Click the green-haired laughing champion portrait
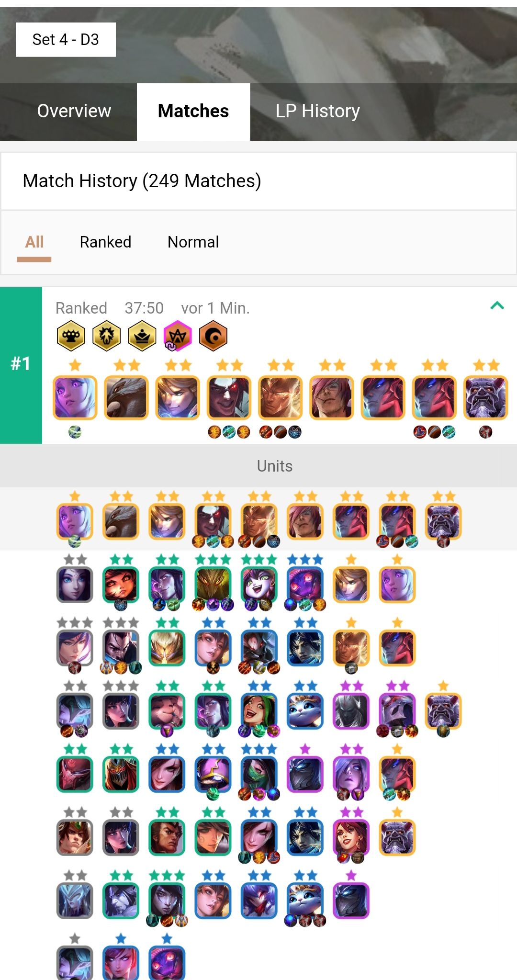The image size is (517, 980). pyautogui.click(x=259, y=711)
